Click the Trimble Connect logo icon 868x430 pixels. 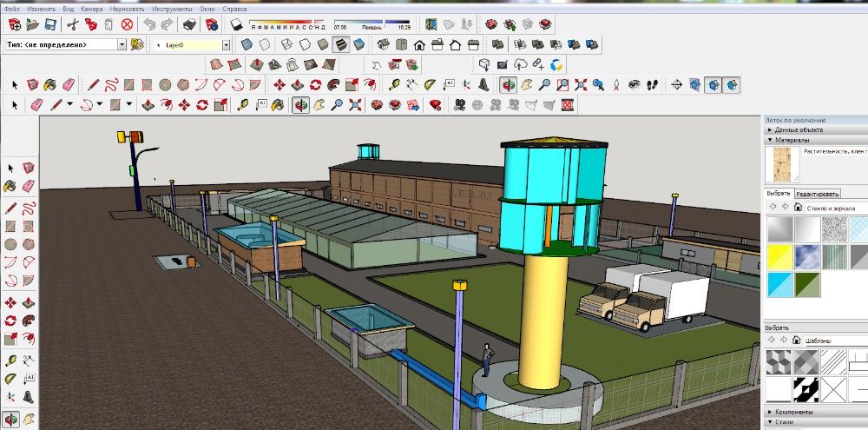click(x=556, y=65)
